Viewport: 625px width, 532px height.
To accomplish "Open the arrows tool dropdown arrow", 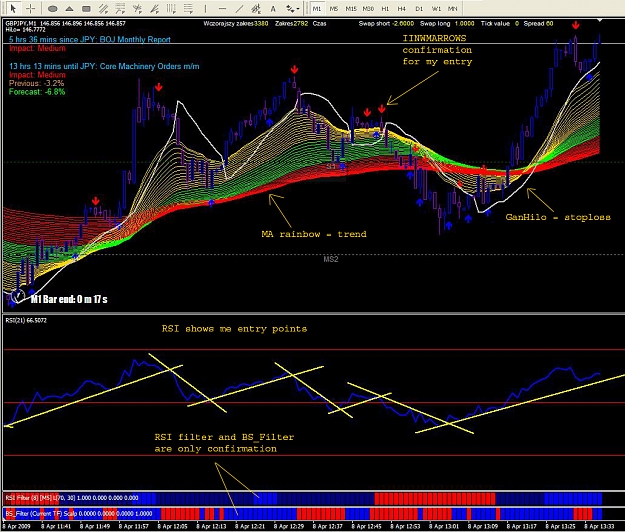I will pos(298,9).
